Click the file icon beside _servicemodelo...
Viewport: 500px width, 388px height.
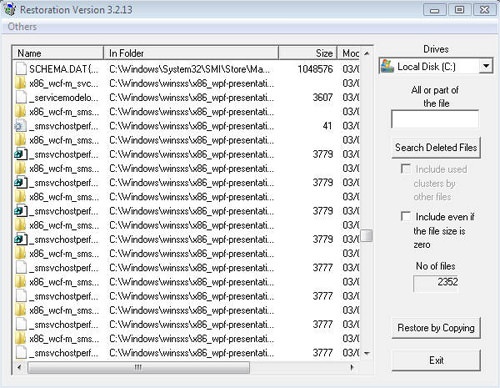21,97
